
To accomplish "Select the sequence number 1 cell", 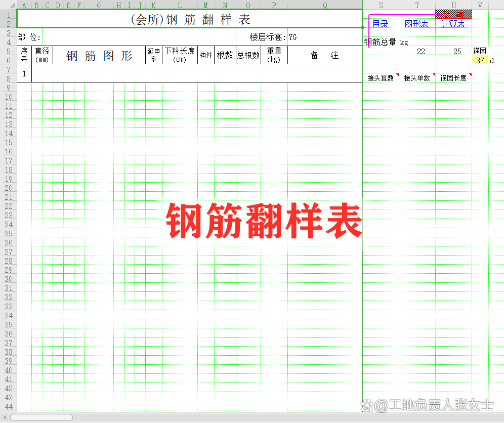I will (x=24, y=73).
